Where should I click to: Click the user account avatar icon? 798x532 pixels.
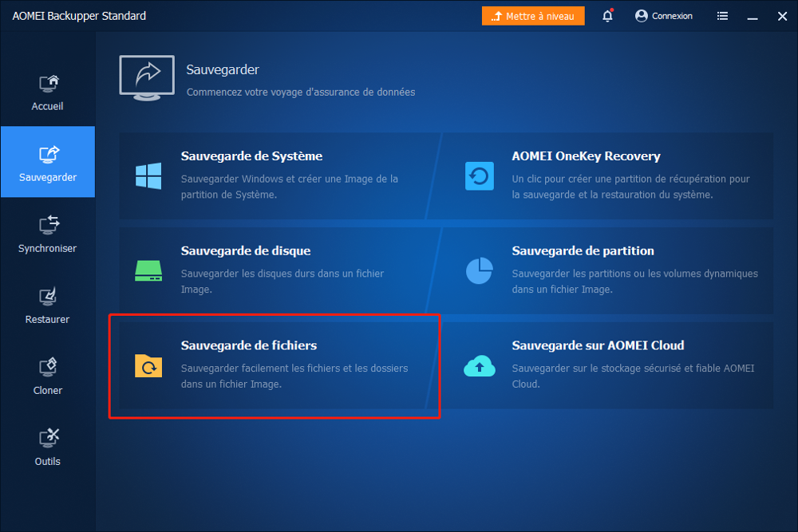[642, 16]
